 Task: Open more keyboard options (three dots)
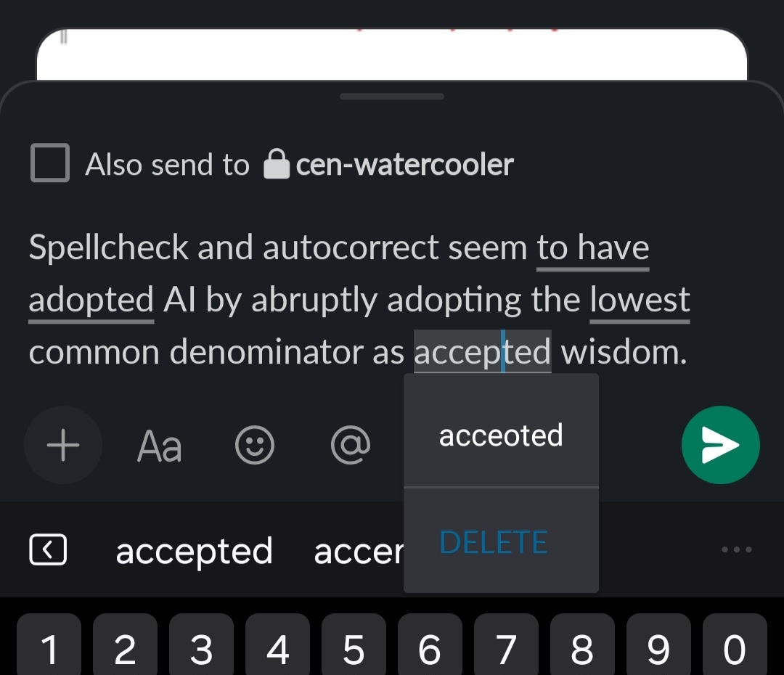coord(737,549)
